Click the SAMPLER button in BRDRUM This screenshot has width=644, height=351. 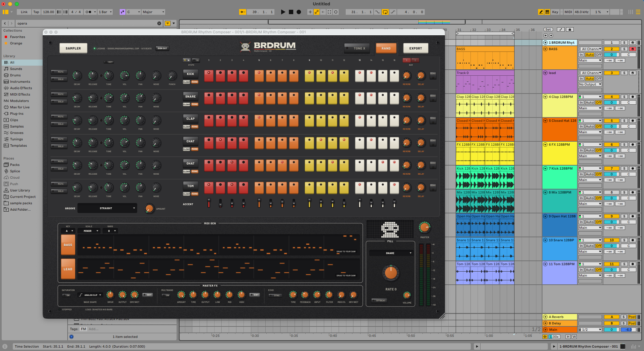[x=73, y=48]
